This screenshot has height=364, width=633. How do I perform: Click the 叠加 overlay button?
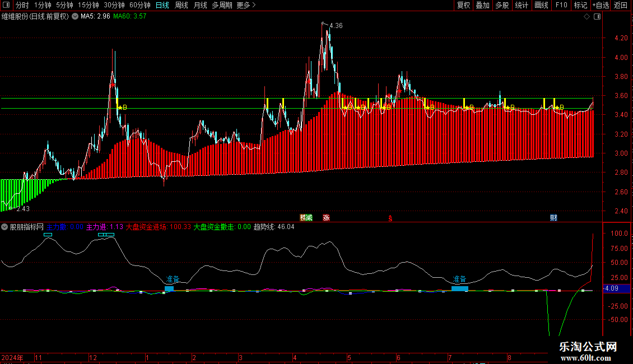[x=483, y=5]
